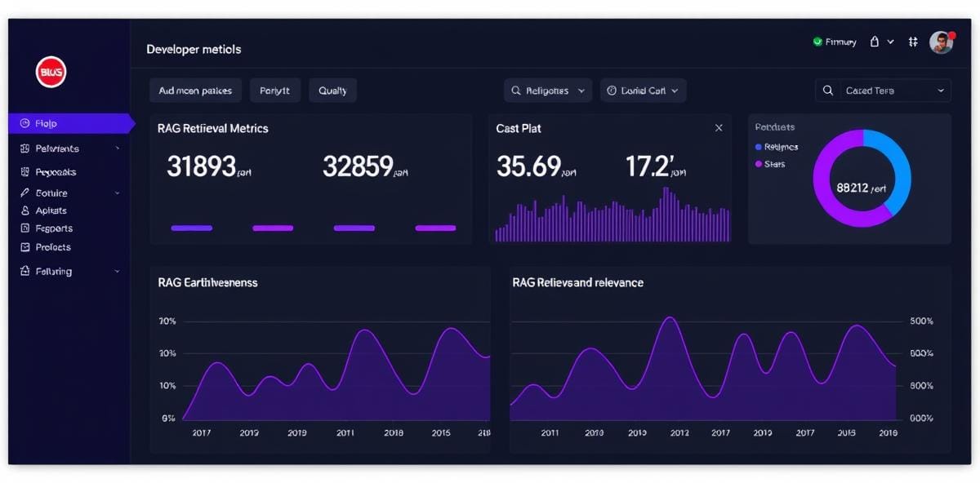Screen dimensions: 980x483
Task: Click the Firnmey status label
Action: click(x=841, y=42)
